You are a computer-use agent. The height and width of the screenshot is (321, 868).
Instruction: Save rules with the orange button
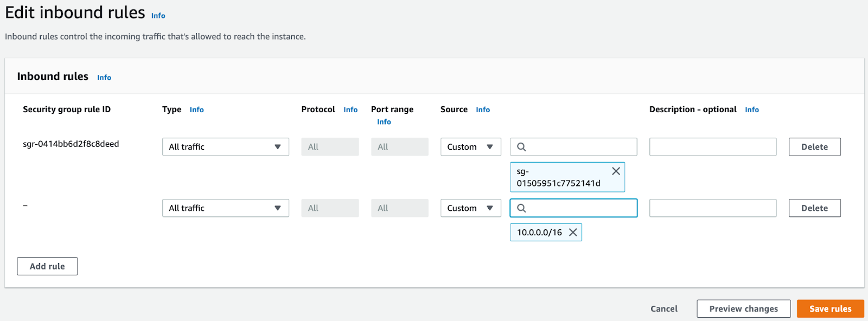(x=830, y=309)
